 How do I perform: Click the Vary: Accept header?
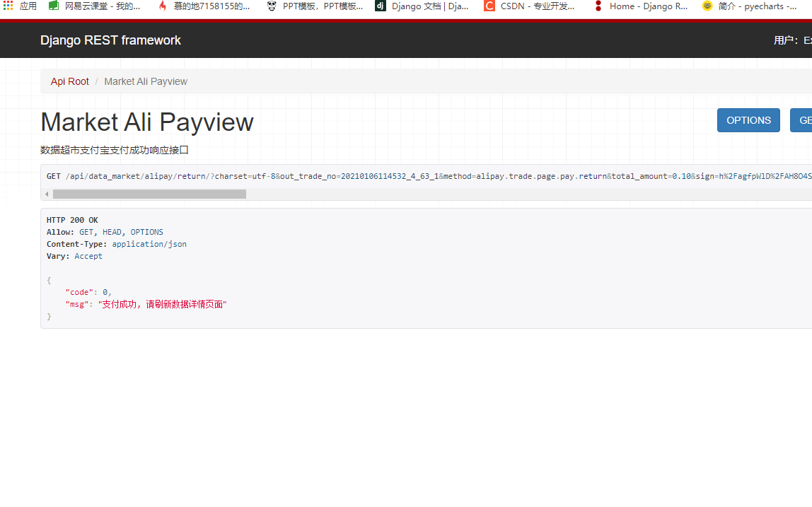[74, 256]
